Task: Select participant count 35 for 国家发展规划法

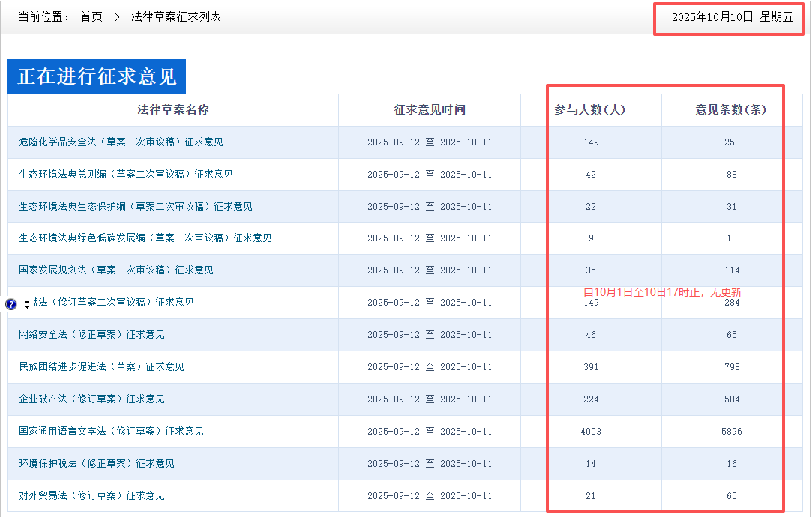Action: coord(591,270)
